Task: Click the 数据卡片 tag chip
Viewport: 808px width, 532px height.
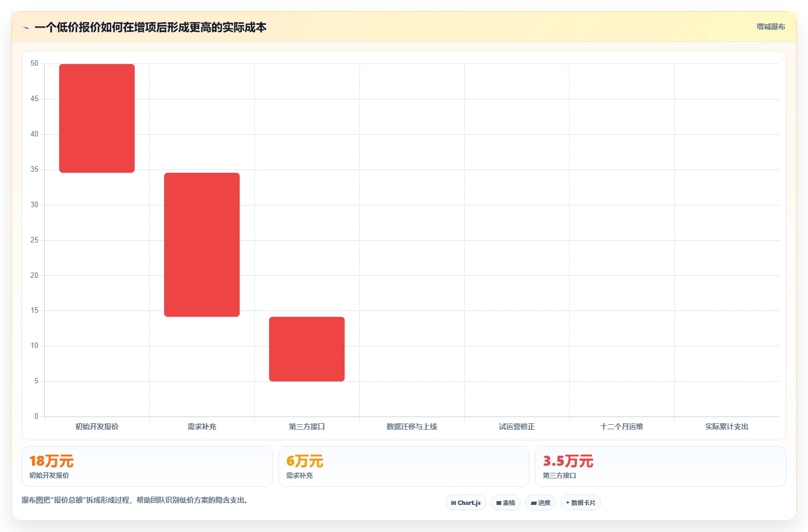Action: [x=580, y=503]
